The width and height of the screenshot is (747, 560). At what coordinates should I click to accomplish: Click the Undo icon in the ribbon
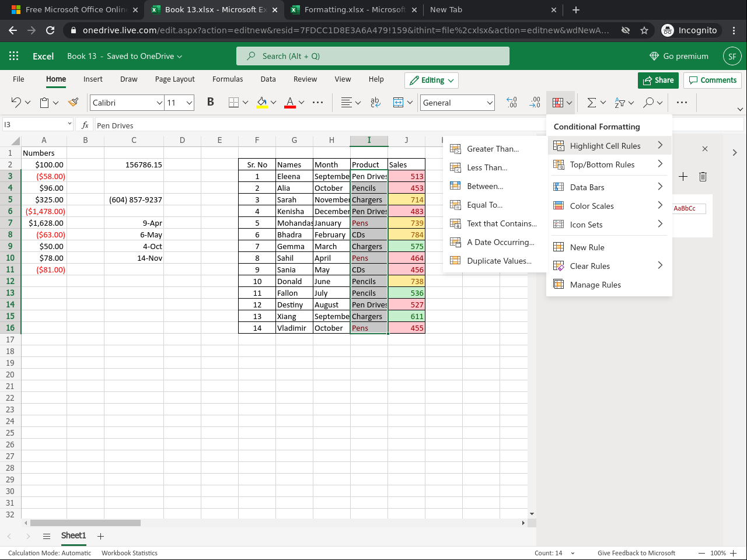16,103
